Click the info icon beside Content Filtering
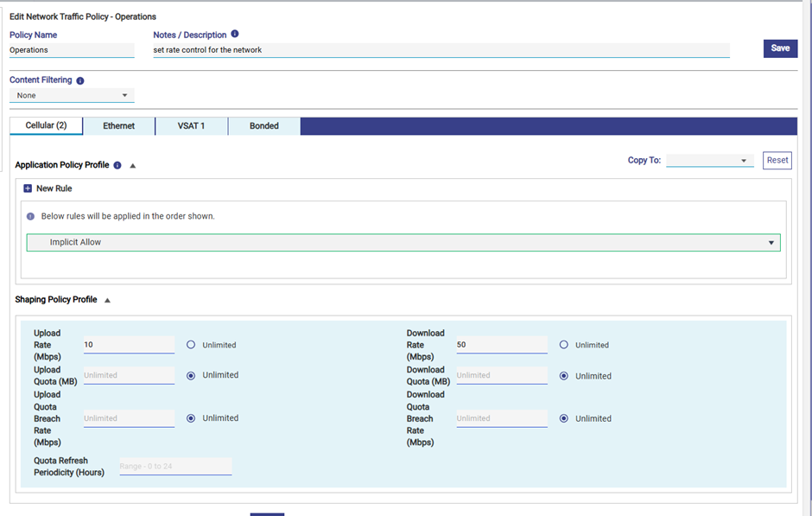This screenshot has height=516, width=812. (x=80, y=80)
